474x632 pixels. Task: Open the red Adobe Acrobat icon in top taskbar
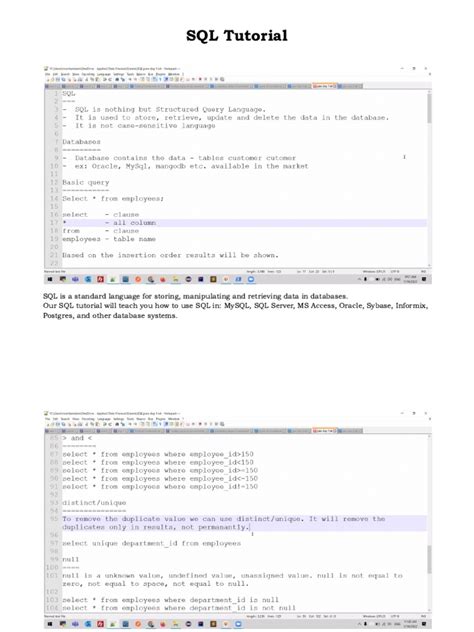[x=100, y=279]
